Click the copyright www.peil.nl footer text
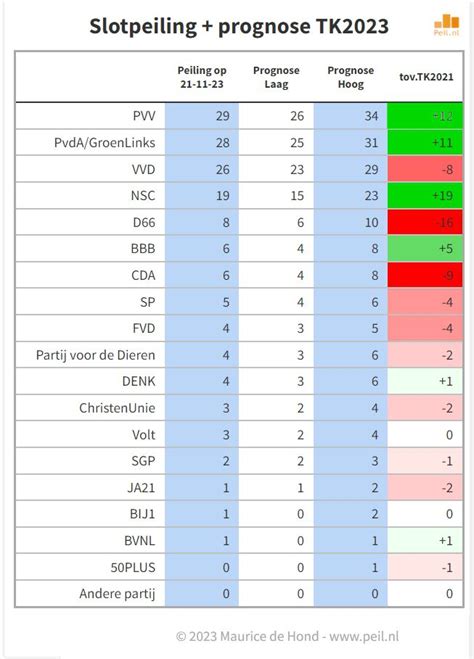 point(287,636)
